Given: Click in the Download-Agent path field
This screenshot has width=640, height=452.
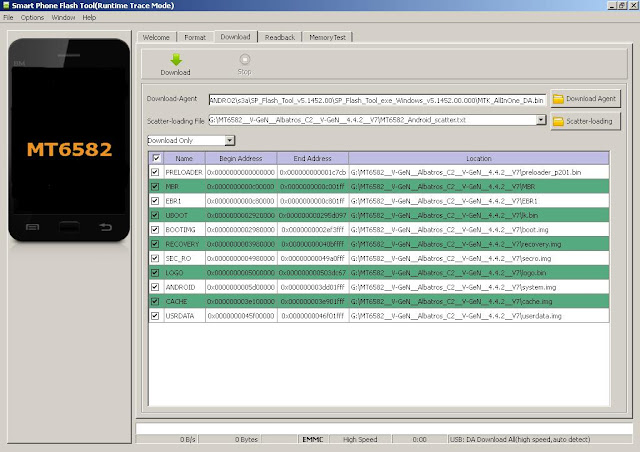Looking at the screenshot, I should click(377, 100).
